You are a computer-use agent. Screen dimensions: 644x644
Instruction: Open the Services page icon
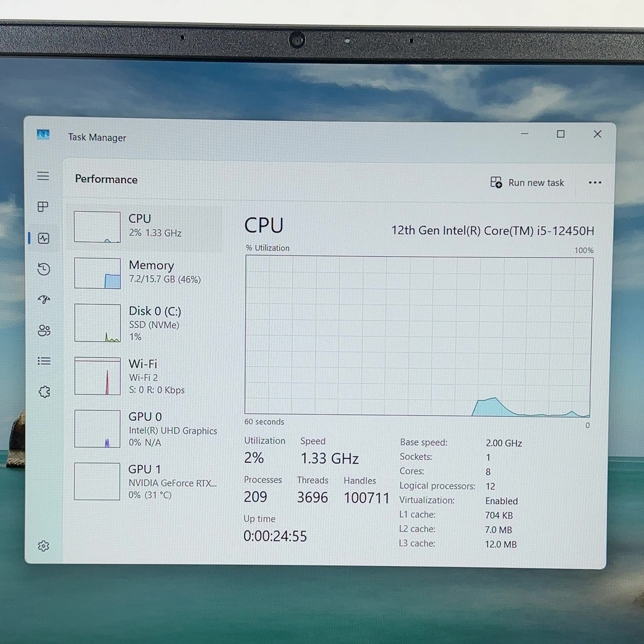[x=44, y=392]
